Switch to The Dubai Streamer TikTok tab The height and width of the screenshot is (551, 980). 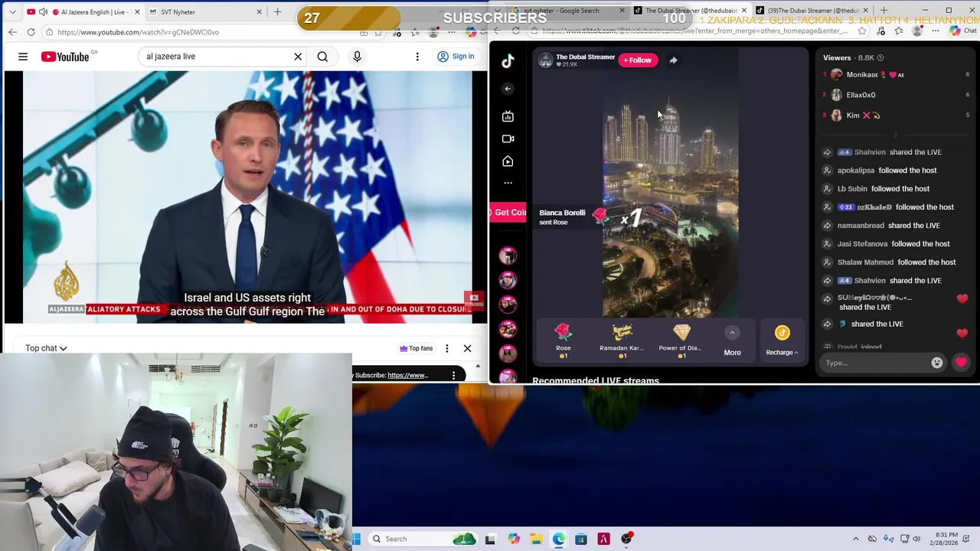coord(689,11)
